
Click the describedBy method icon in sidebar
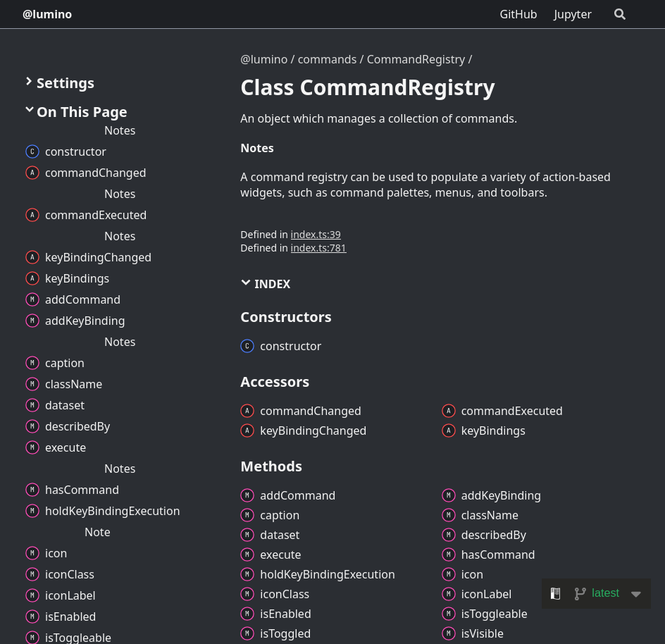[32, 426]
